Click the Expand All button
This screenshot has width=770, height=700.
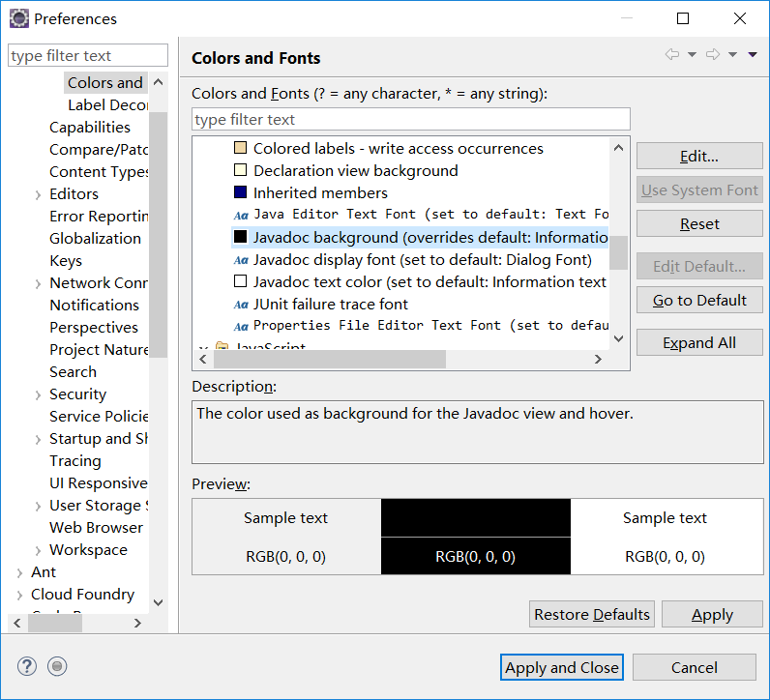point(699,342)
